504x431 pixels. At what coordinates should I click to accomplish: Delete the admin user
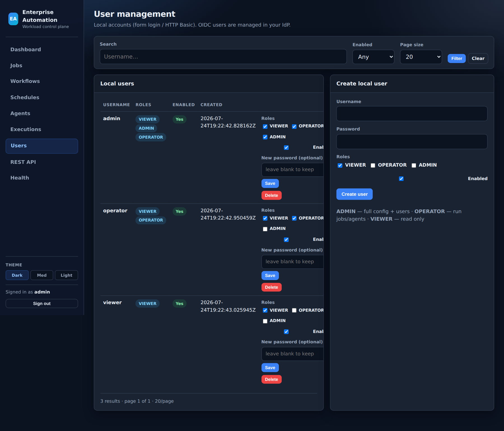click(272, 195)
